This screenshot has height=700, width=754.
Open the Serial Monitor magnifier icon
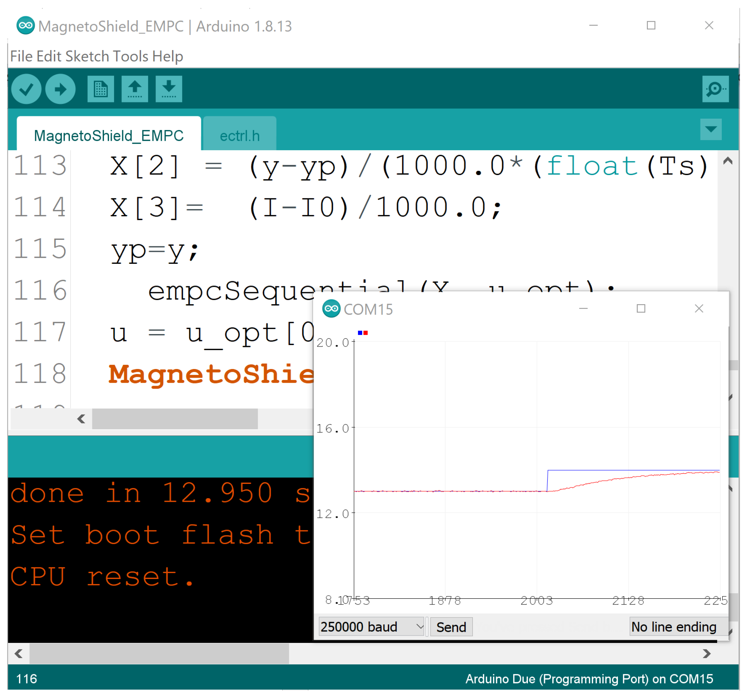click(715, 89)
